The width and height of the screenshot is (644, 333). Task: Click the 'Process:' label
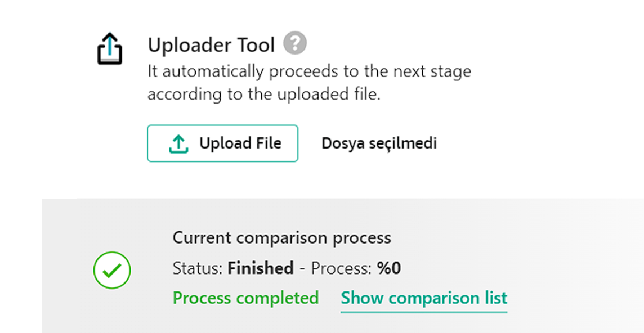[x=341, y=268]
